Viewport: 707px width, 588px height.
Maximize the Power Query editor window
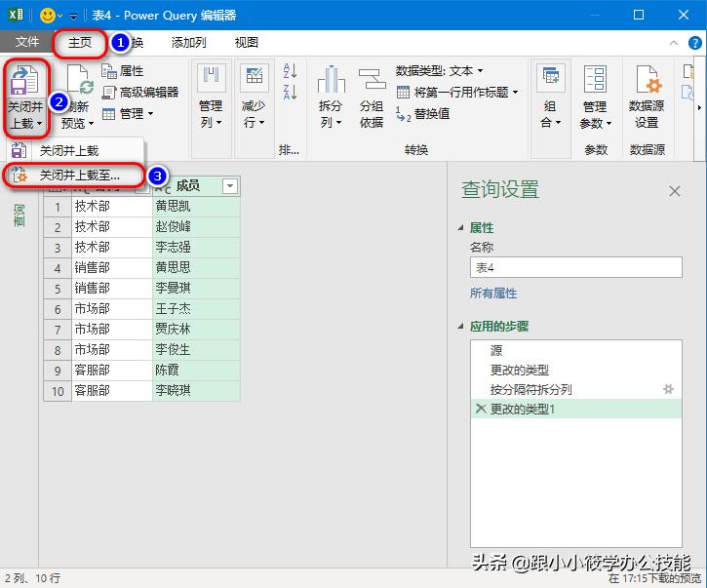pyautogui.click(x=639, y=15)
